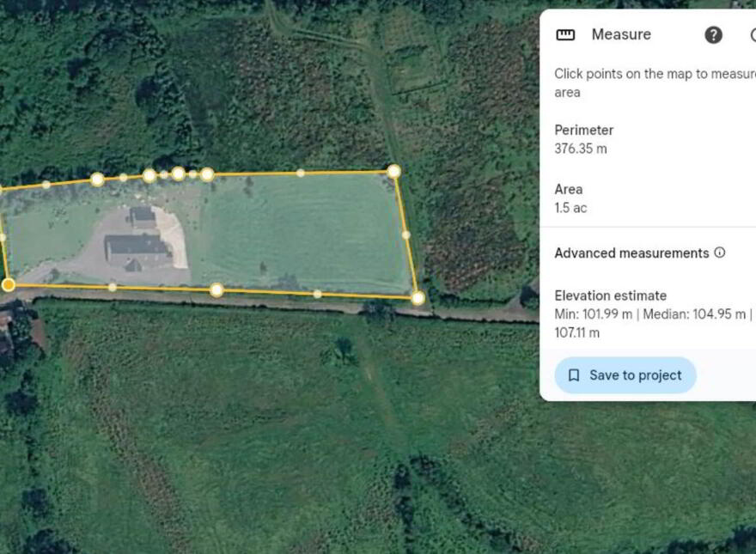The image size is (756, 554).
Task: Click the bookmark icon in Save to project
Action: pos(574,375)
